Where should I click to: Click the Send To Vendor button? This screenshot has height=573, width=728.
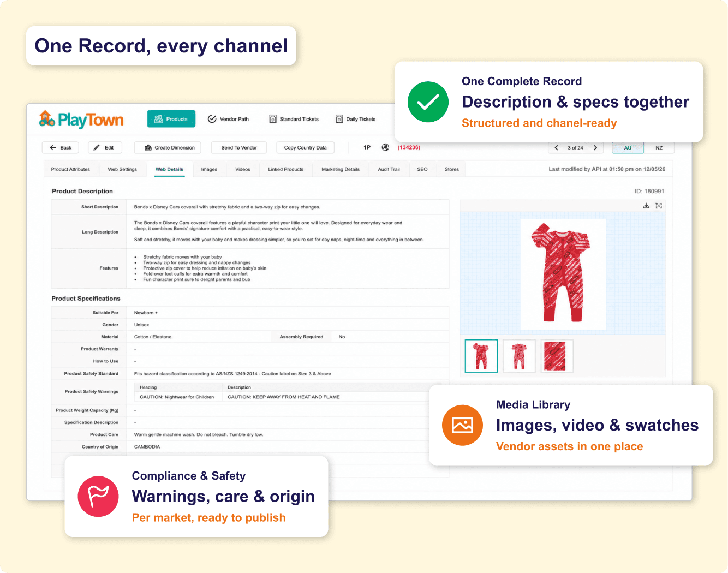[x=239, y=147]
